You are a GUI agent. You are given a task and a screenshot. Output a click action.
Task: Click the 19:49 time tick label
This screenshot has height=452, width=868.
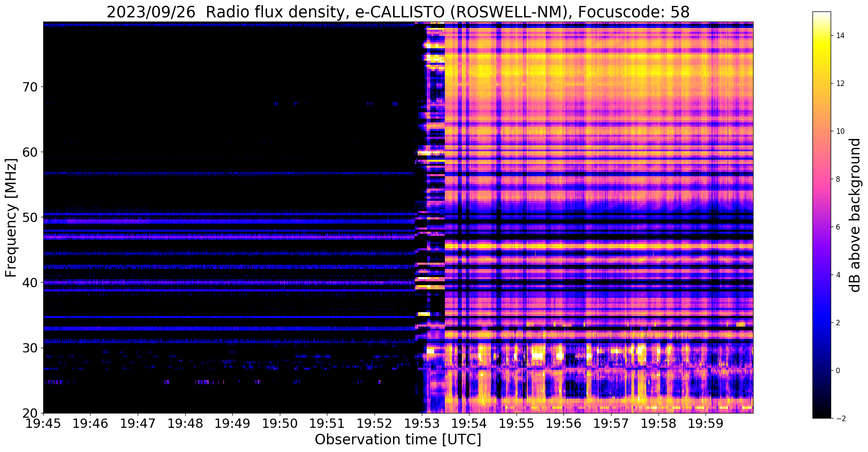coord(232,423)
